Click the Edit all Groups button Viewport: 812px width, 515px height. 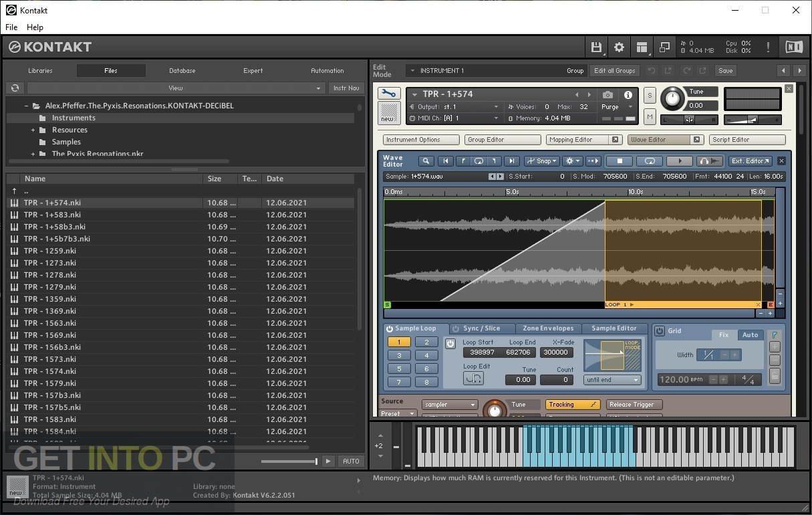click(x=614, y=70)
